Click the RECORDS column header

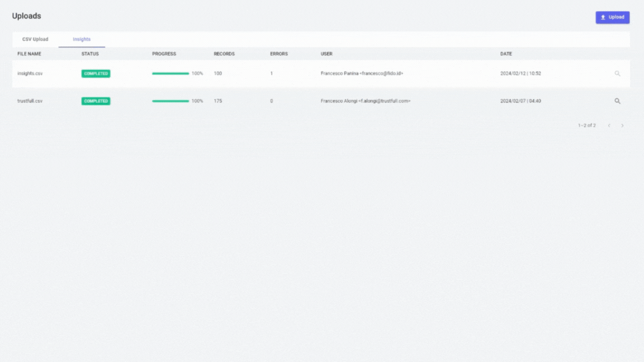tap(224, 54)
